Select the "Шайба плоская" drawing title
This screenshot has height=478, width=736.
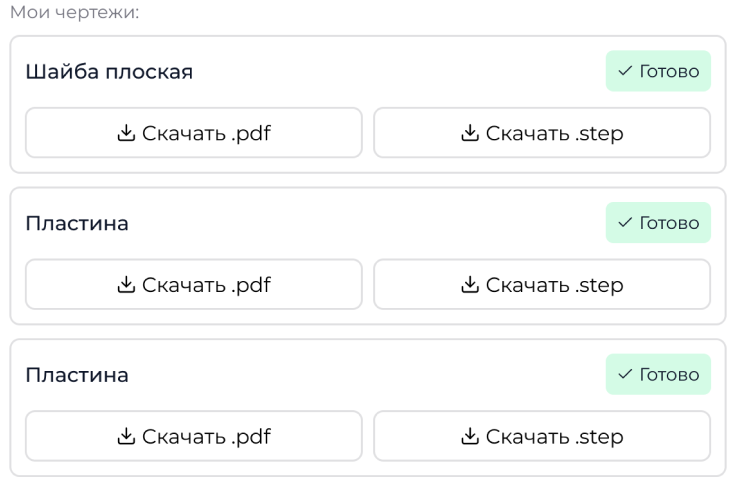click(x=109, y=72)
